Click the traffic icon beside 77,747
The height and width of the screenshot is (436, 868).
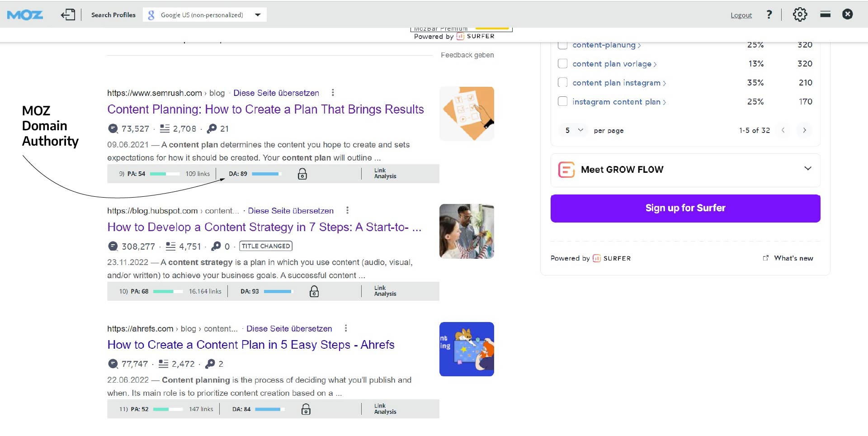113,364
